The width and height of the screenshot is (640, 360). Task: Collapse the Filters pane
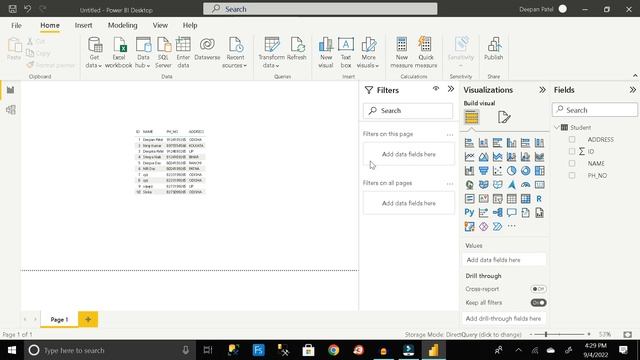pyautogui.click(x=451, y=89)
